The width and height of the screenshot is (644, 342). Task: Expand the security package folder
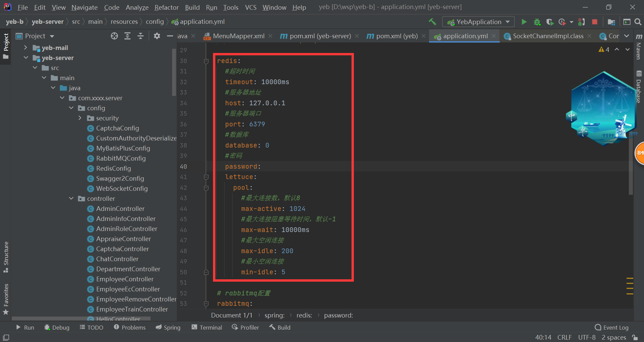[80, 118]
